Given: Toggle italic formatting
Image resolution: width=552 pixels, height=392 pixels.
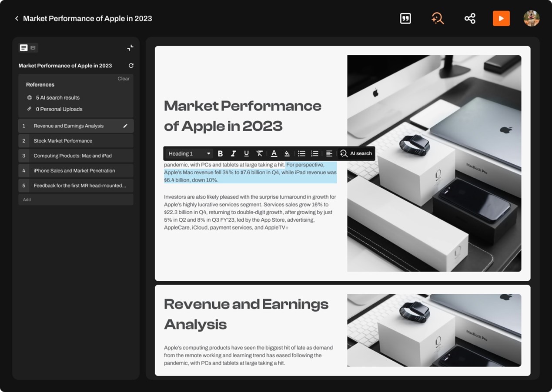Looking at the screenshot, I should click(233, 153).
